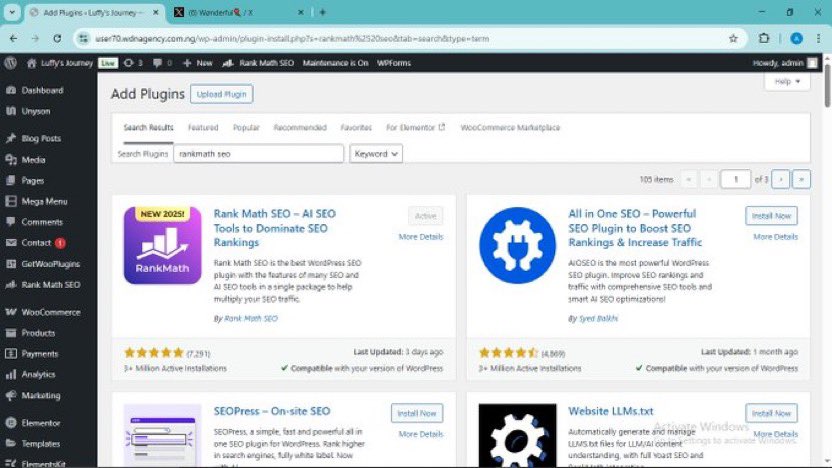The image size is (832, 468).
Task: Open Payments in the sidebar
Action: 39,353
